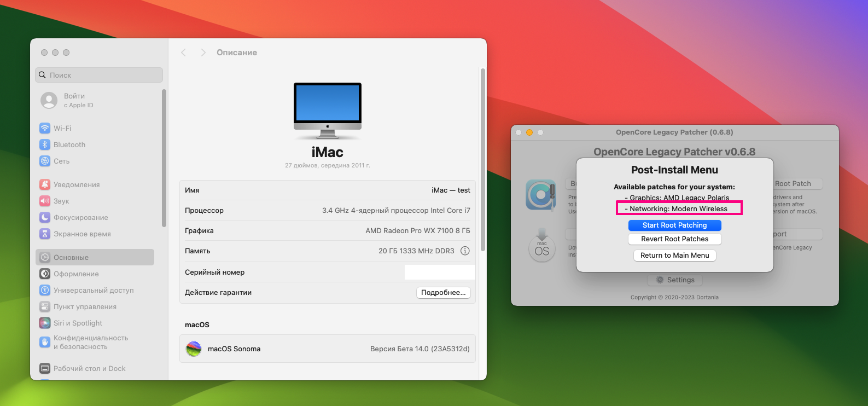Click the Процессор row value text
Viewport: 868px width, 406px height.
point(396,211)
